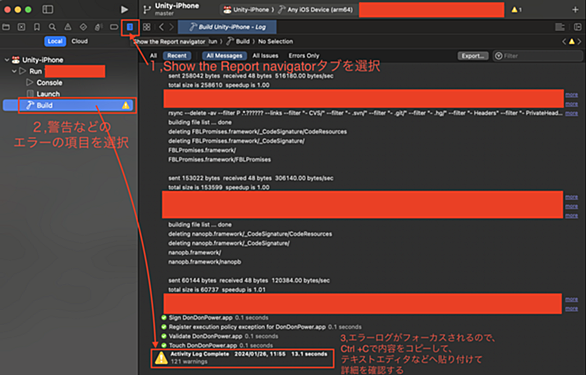Select the Build Unity-iPhone Log tab
This screenshot has height=375, width=586.
coord(227,27)
